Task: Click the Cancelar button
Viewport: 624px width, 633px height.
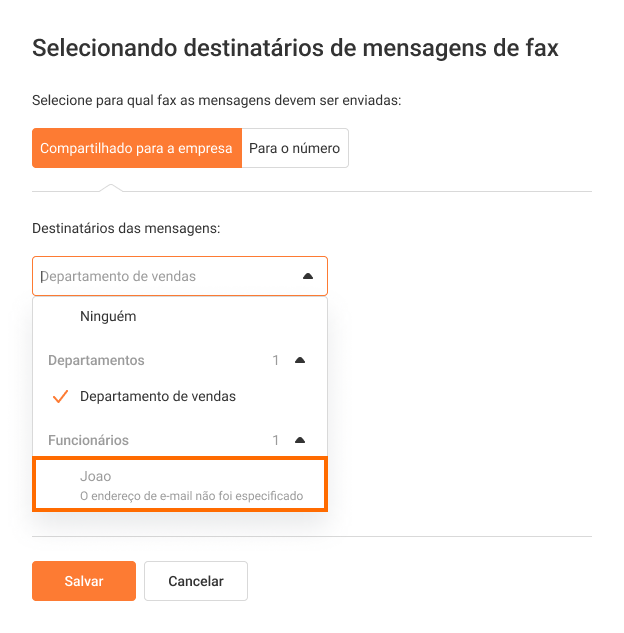Action: click(x=196, y=581)
